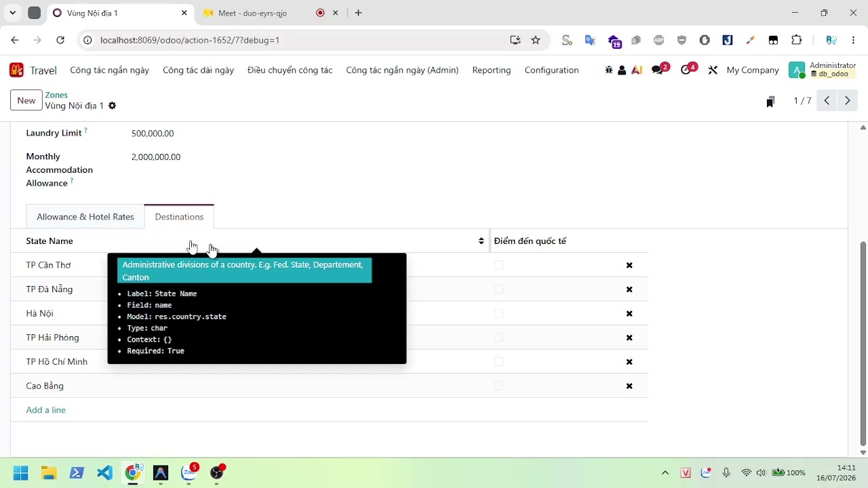This screenshot has width=868, height=488.
Task: Delete the TP Hồ Chí Minh row
Action: tap(629, 362)
